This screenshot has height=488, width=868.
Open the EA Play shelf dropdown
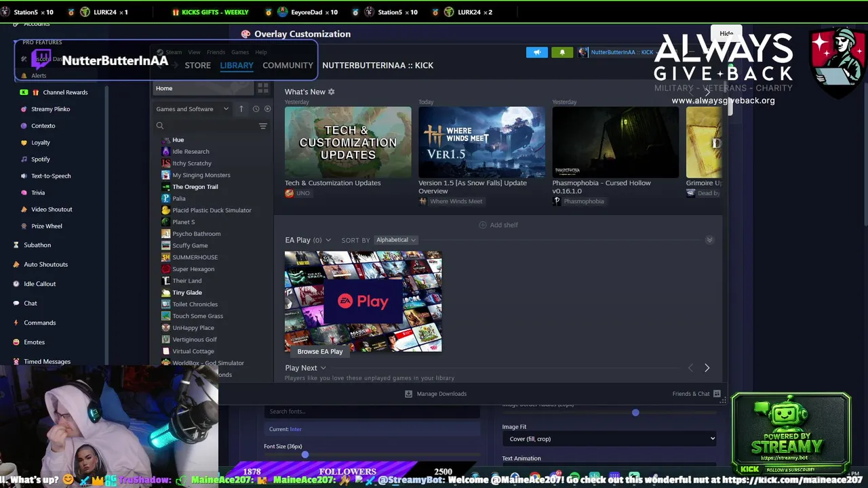tap(328, 240)
